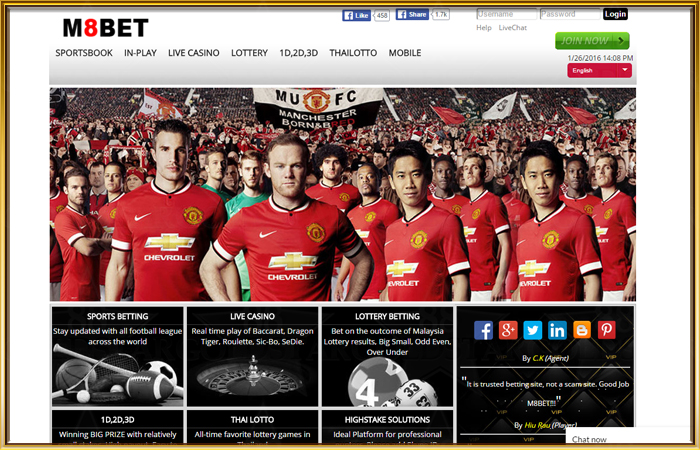Focus the Username input field
The height and width of the screenshot is (450, 700).
click(507, 14)
